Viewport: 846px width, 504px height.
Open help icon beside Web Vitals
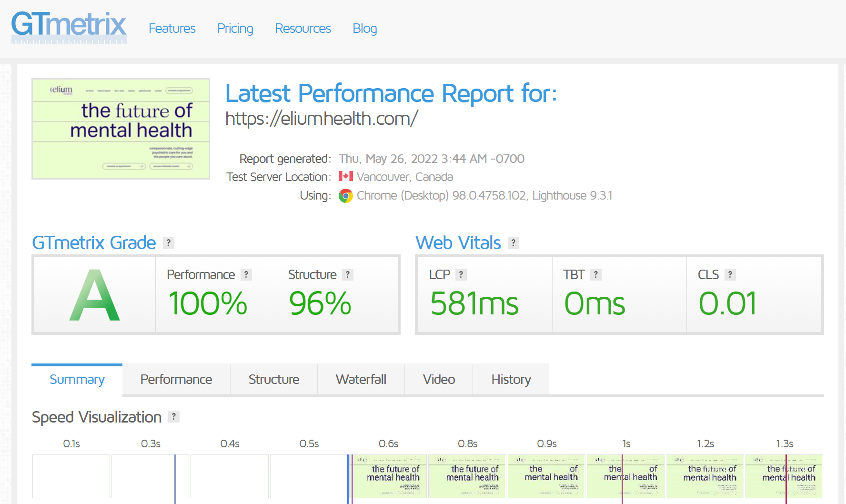(x=513, y=243)
